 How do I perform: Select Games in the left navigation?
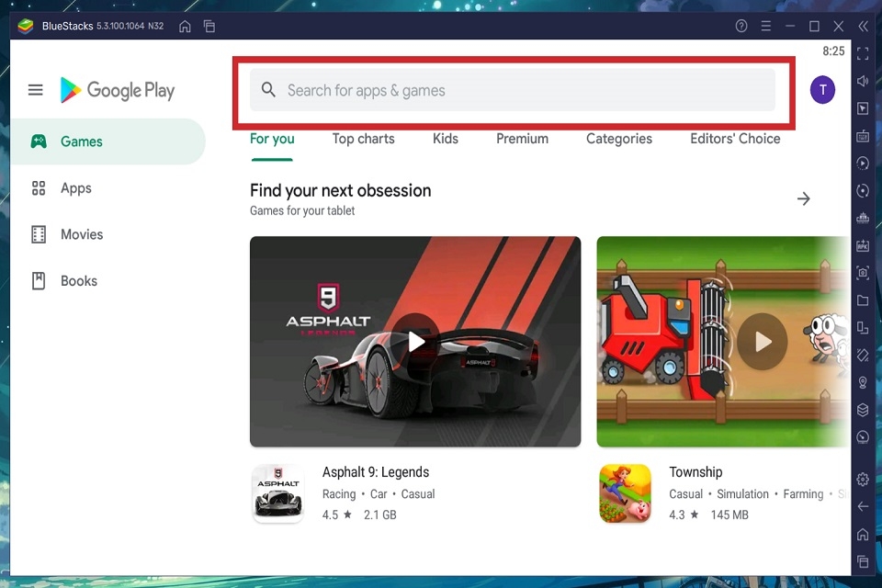click(108, 141)
